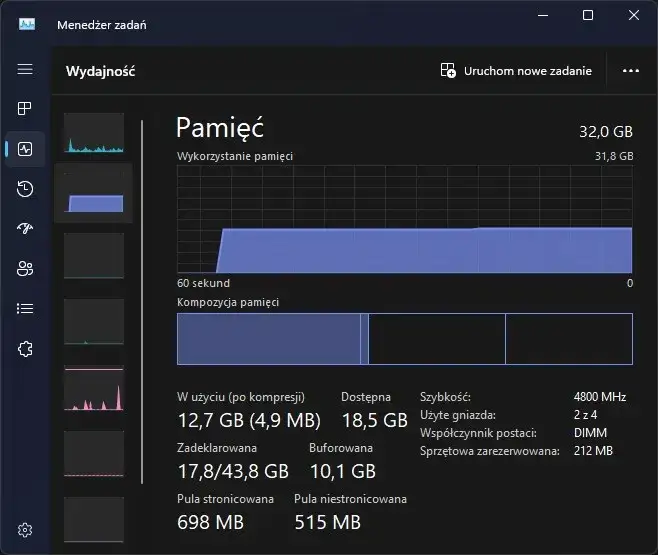Click the 60 sekund axis label
Image resolution: width=658 pixels, height=555 pixels.
[x=204, y=283]
